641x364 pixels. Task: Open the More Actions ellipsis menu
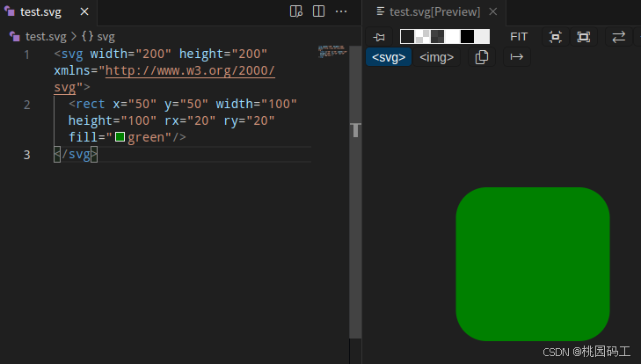[341, 11]
